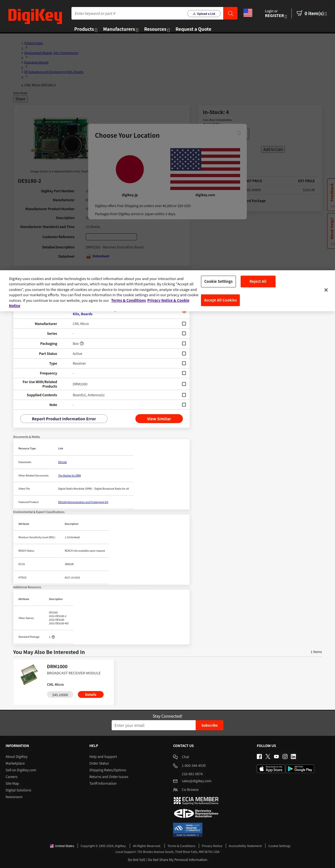Open DigiKey YouTube icon
Image resolution: width=335 pixels, height=868 pixels.
(276, 756)
